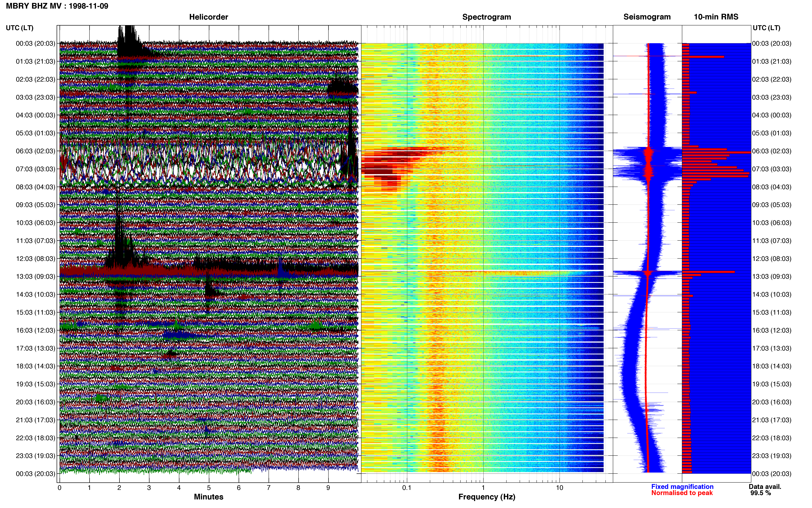Click the left time label '12:03 (08:03)'

(36, 259)
